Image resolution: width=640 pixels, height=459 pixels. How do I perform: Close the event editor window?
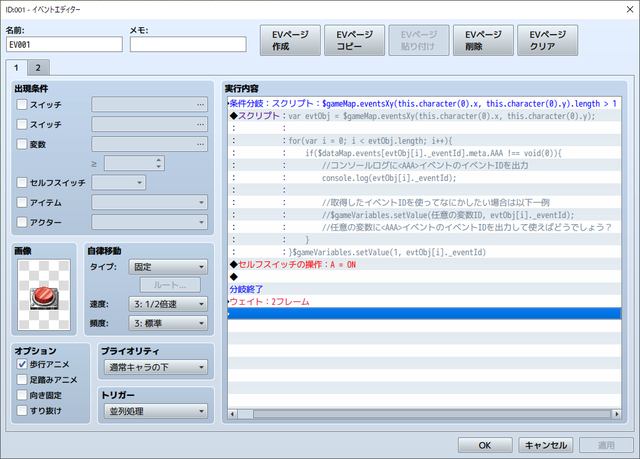click(630, 9)
